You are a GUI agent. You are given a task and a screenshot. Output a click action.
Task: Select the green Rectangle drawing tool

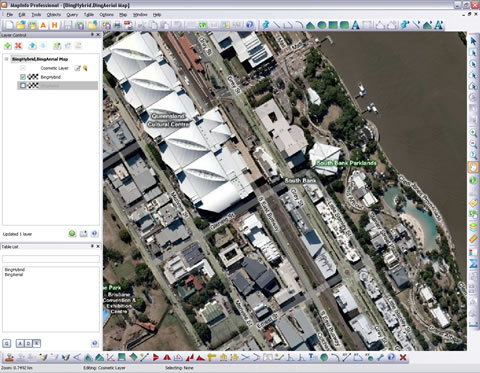(333, 25)
